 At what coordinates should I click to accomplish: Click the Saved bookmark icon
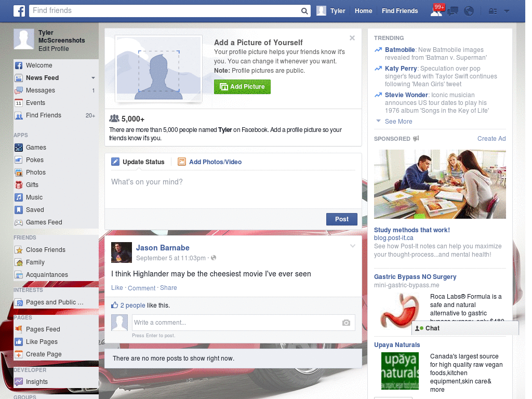pos(19,210)
